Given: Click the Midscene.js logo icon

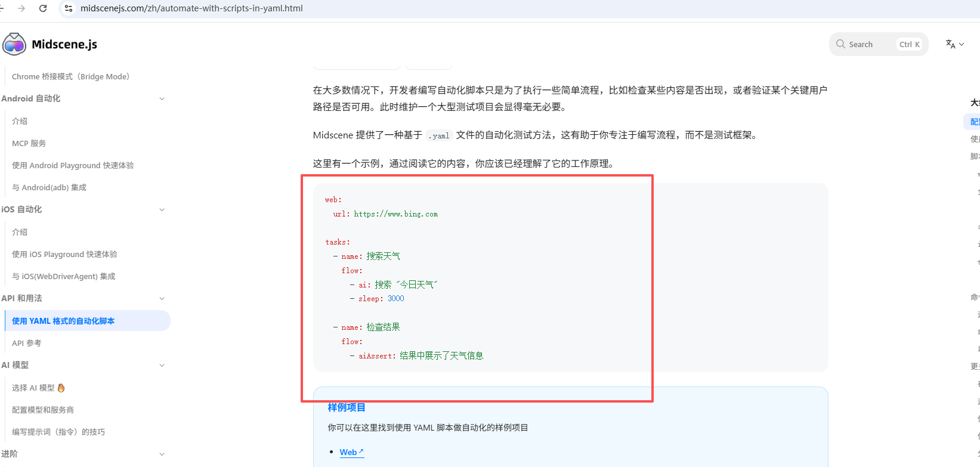Looking at the screenshot, I should click(x=14, y=44).
